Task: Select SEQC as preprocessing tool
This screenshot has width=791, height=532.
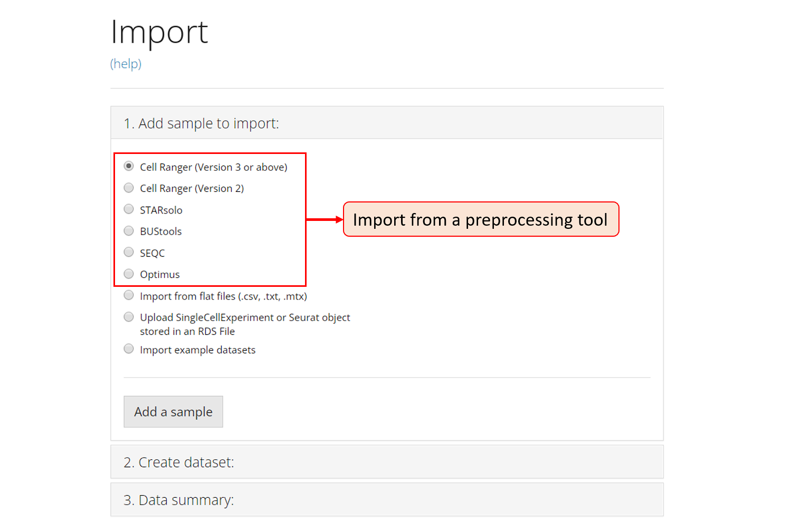Action: pos(129,252)
